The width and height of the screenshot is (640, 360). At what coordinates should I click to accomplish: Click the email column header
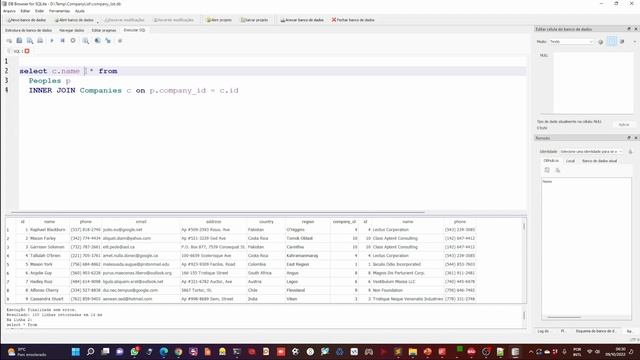pos(141,222)
